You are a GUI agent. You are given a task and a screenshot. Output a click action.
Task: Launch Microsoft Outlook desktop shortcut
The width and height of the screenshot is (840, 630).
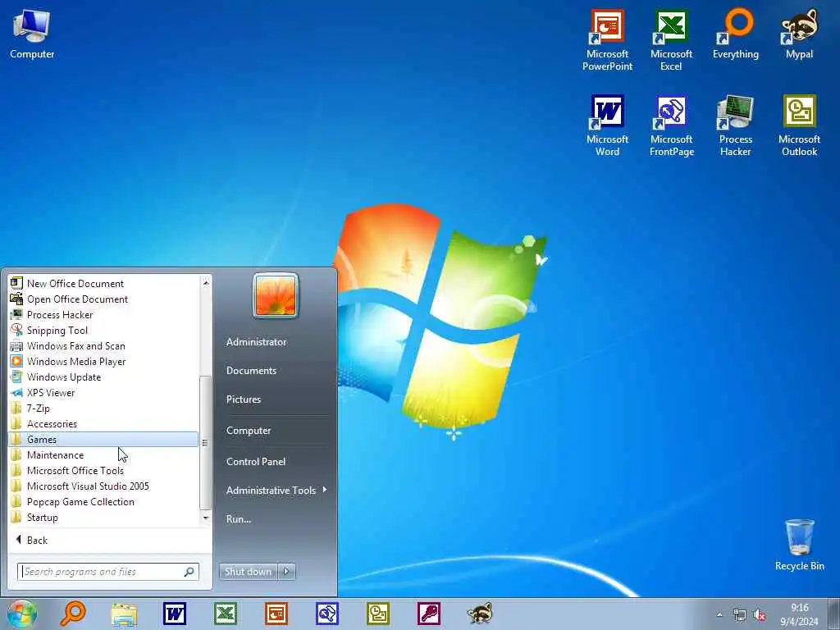(799, 126)
